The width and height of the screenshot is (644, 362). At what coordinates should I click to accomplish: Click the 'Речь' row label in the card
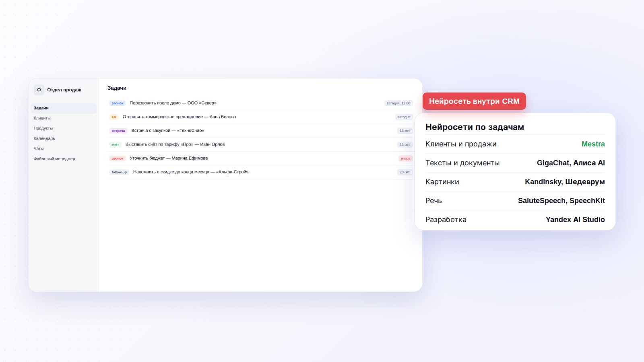point(433,201)
